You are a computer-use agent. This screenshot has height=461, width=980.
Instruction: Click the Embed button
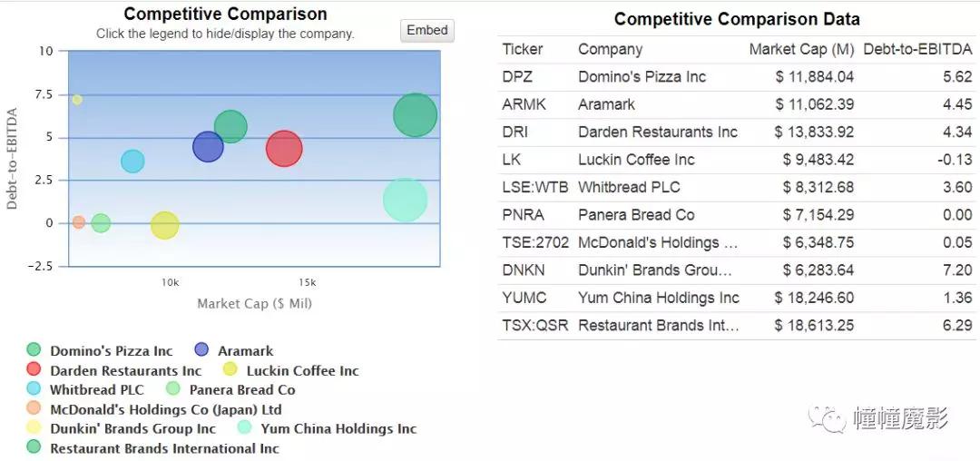click(x=426, y=31)
